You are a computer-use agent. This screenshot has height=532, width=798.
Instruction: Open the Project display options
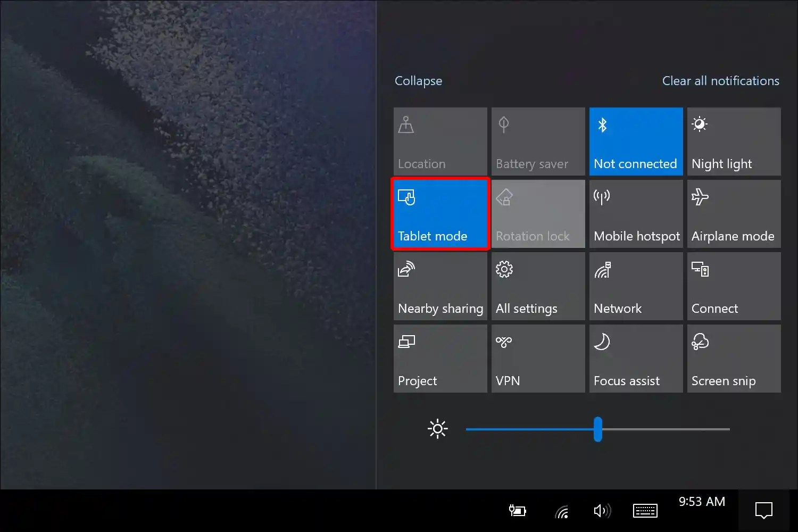(440, 358)
